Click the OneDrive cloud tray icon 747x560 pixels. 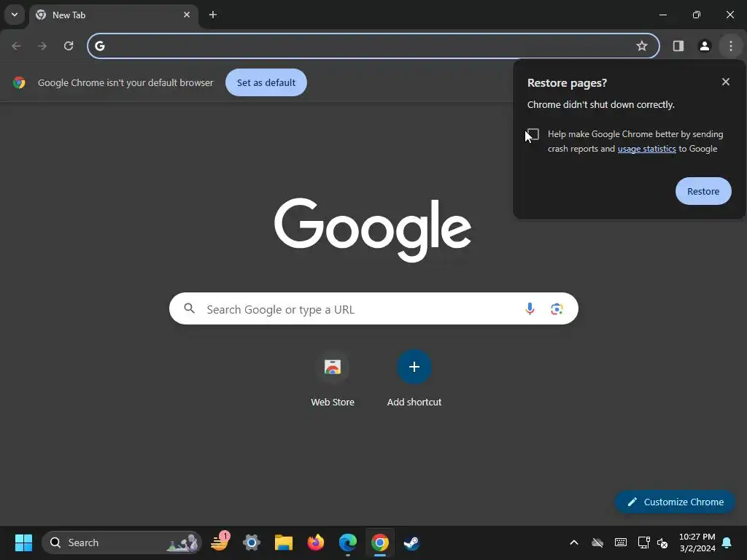coord(597,542)
